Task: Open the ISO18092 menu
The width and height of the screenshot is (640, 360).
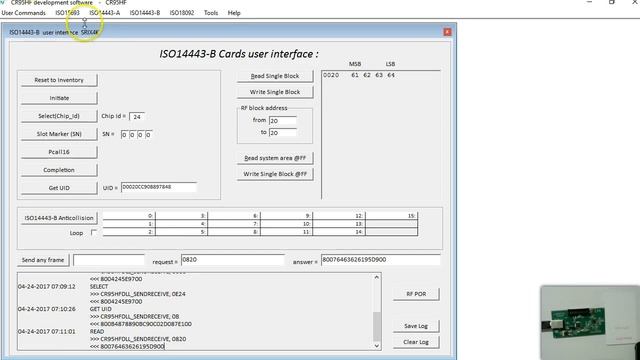Action: tap(182, 13)
